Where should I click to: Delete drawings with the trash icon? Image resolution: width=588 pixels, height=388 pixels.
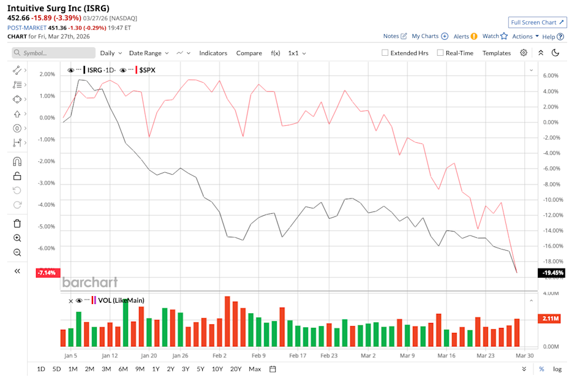click(x=17, y=223)
